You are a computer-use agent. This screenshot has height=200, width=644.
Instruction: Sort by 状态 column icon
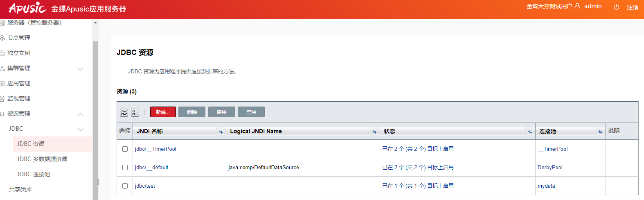(530, 132)
